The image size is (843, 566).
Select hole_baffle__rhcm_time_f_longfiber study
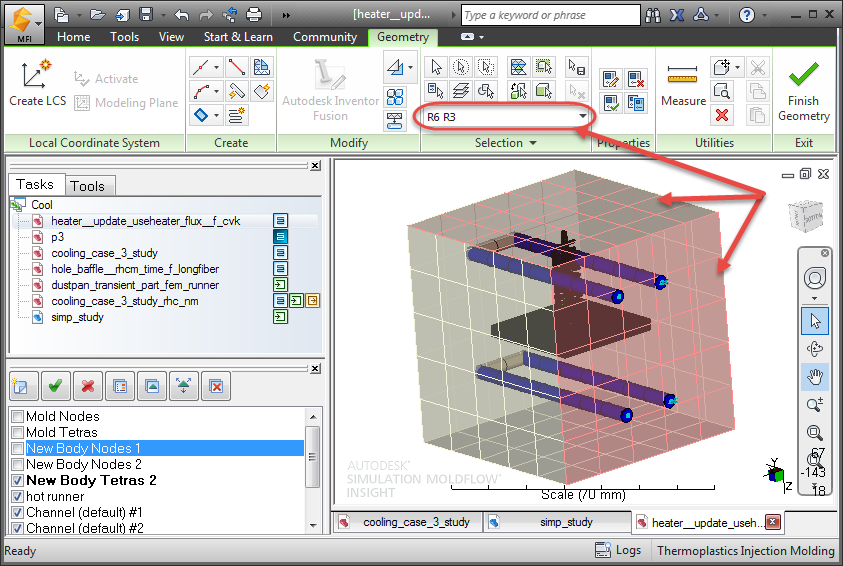click(135, 269)
